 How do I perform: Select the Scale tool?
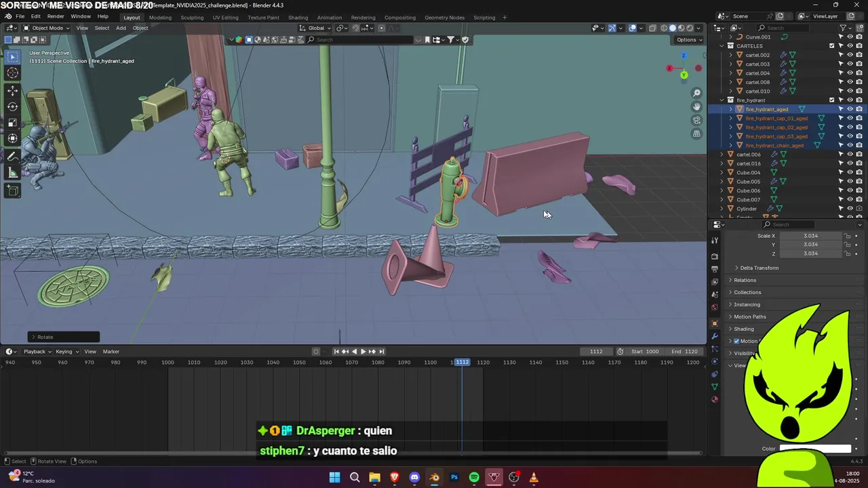tap(13, 123)
